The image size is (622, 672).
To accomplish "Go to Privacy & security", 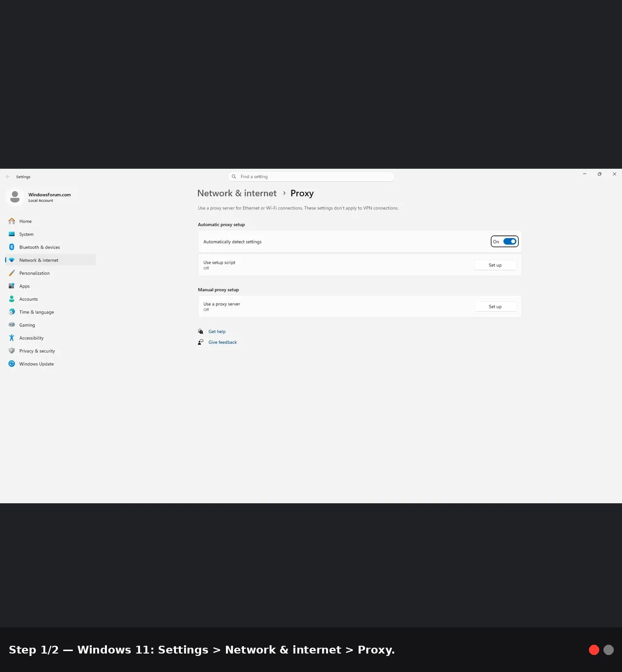I will pyautogui.click(x=51, y=351).
